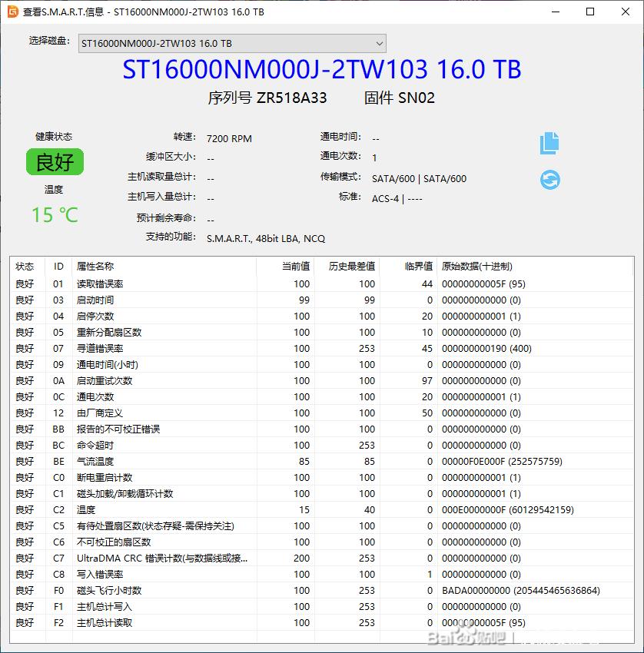
Task: Select the 启动时间 attribute row
Action: click(x=321, y=300)
